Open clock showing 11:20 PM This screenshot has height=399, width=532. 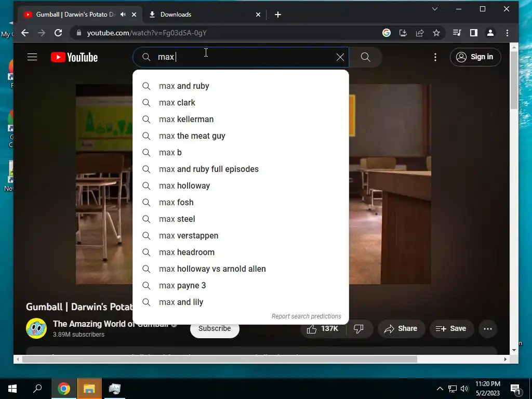tap(487, 389)
